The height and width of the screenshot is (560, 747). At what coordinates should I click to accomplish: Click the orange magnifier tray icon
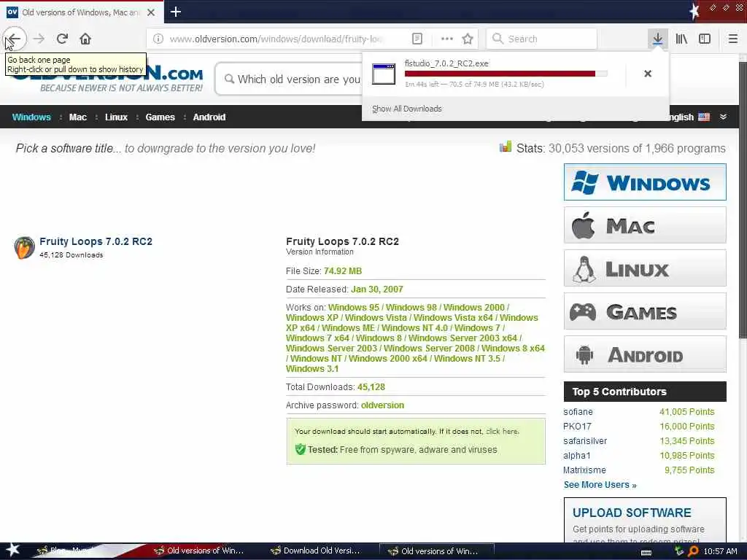[693, 551]
